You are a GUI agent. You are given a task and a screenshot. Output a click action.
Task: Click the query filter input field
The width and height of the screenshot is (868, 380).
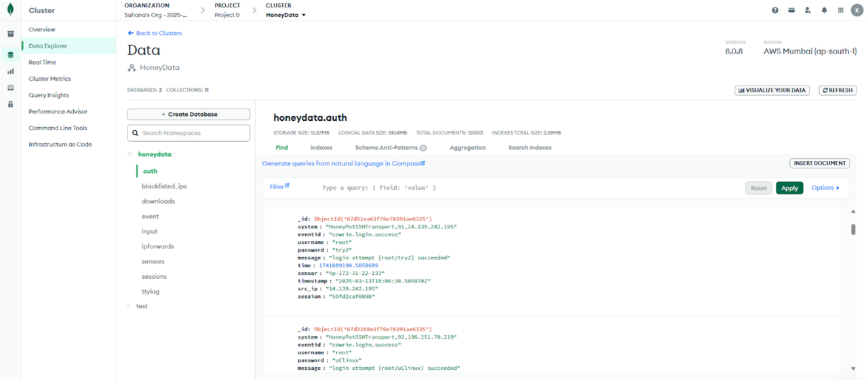[529, 188]
